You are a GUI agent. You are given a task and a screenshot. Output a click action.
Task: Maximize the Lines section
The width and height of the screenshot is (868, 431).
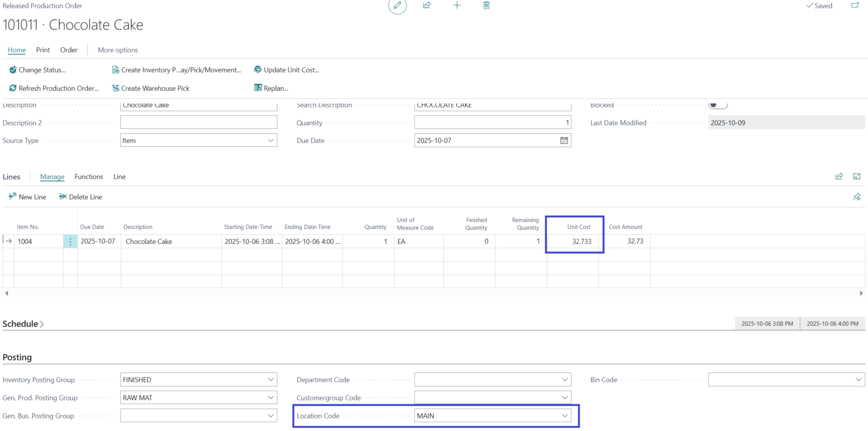(x=857, y=177)
